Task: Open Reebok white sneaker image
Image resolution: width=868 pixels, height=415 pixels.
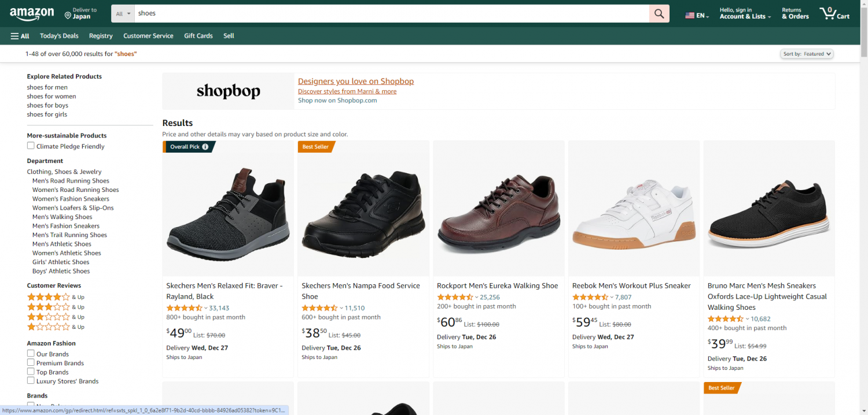Action: click(x=634, y=216)
